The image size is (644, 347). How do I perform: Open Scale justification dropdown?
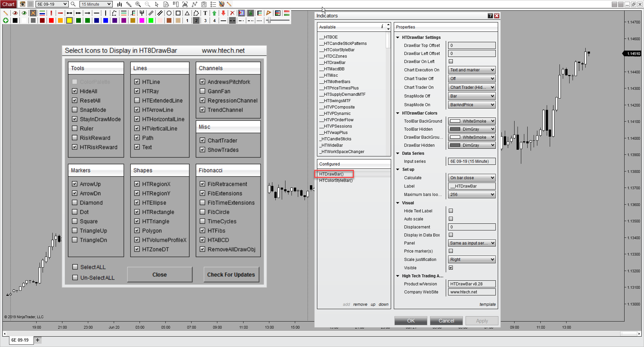(472, 260)
